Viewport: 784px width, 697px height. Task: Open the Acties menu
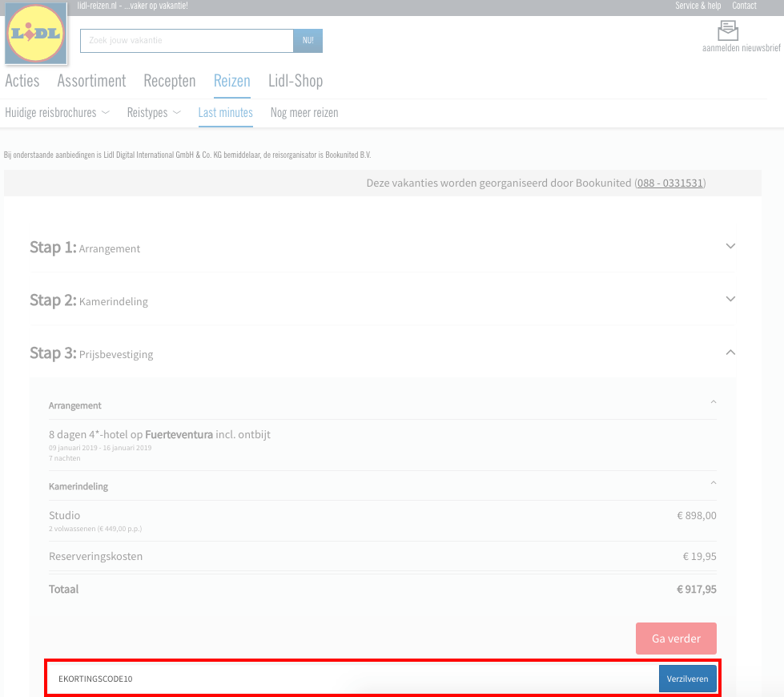point(22,81)
